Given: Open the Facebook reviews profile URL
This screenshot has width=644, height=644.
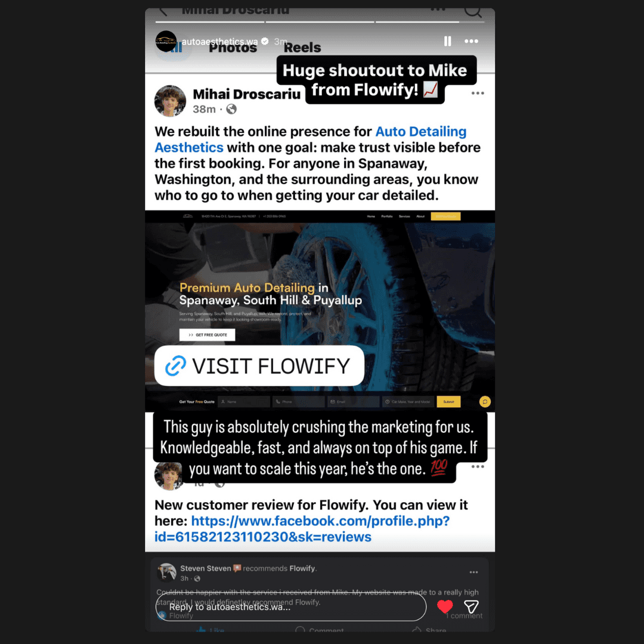Looking at the screenshot, I should point(302,528).
